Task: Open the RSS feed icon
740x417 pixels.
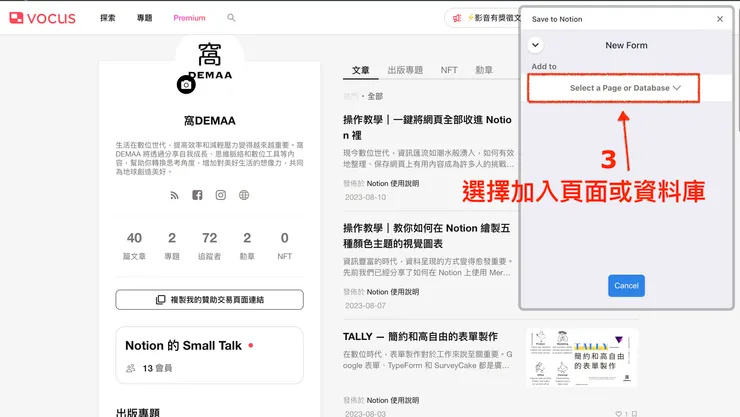Action: pyautogui.click(x=175, y=195)
